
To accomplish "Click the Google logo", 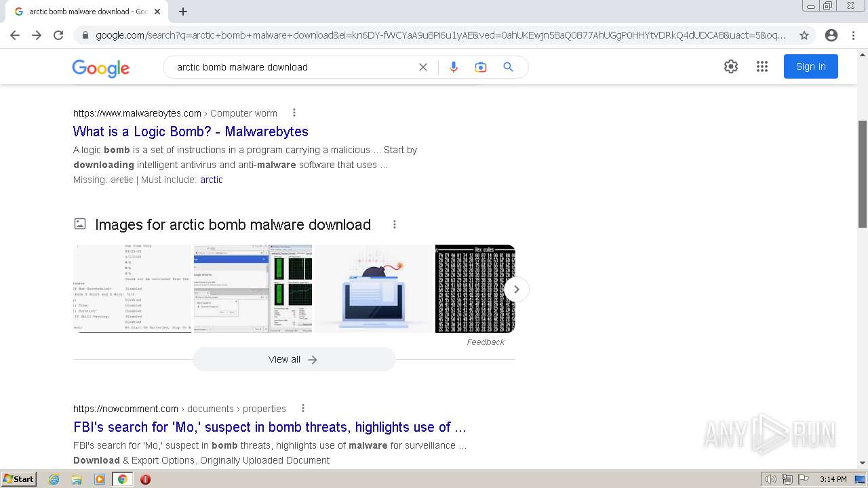I will [100, 68].
